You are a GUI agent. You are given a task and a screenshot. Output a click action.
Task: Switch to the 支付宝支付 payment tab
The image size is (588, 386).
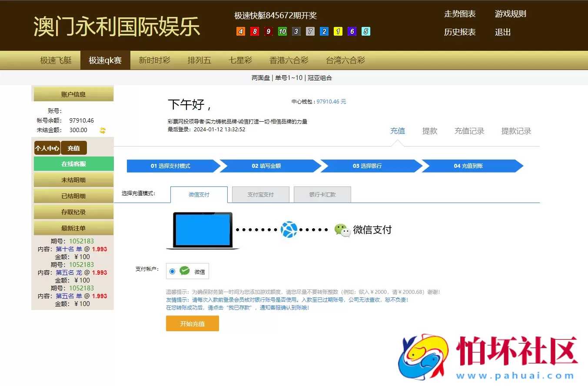tap(260, 194)
